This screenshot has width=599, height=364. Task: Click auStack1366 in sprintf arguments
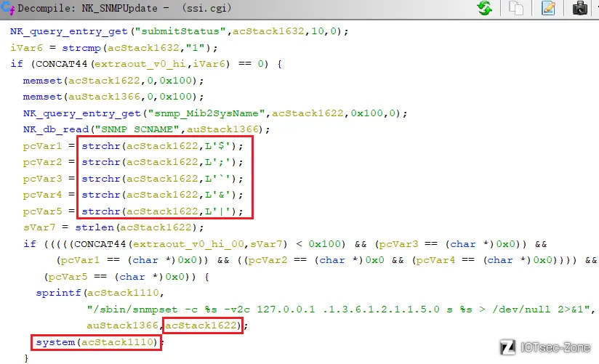point(123,325)
